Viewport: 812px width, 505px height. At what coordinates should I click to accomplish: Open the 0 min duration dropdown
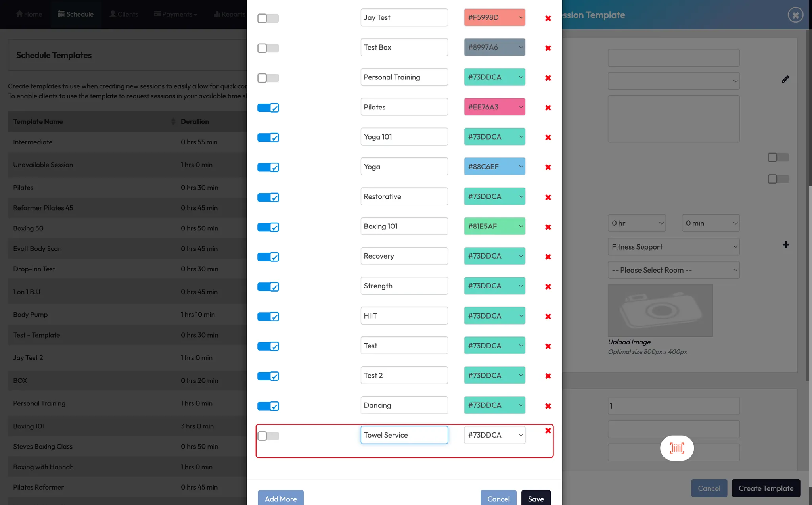(710, 223)
